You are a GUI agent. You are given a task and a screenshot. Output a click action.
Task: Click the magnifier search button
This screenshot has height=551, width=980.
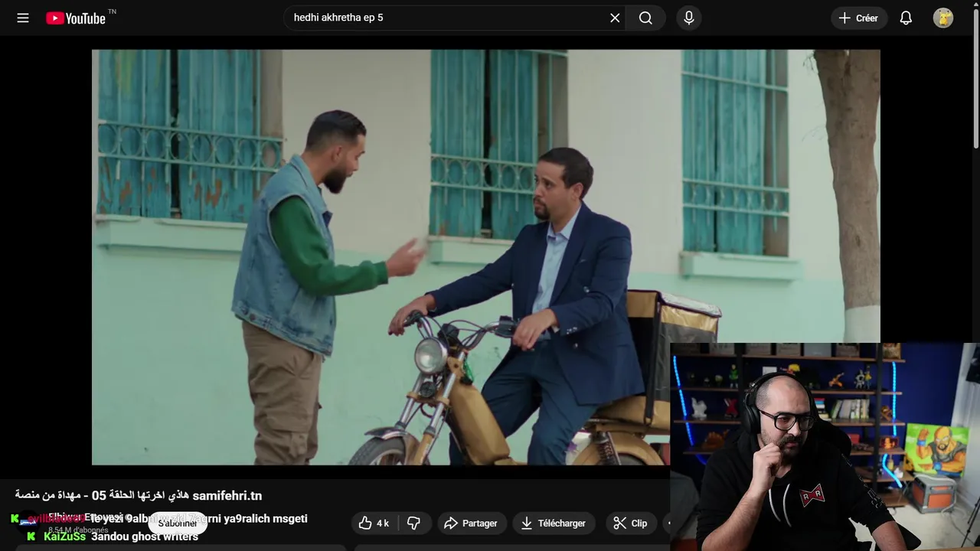click(x=645, y=18)
